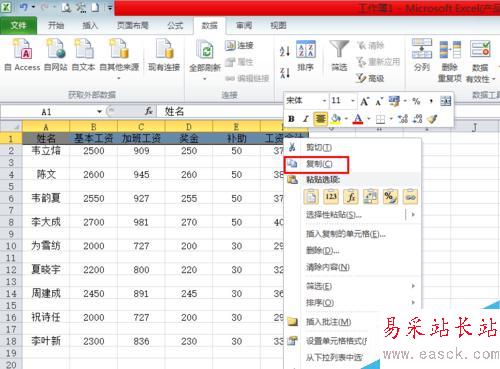The width and height of the screenshot is (500, 369).
Task: Apply the red font color A
Action: point(358,119)
